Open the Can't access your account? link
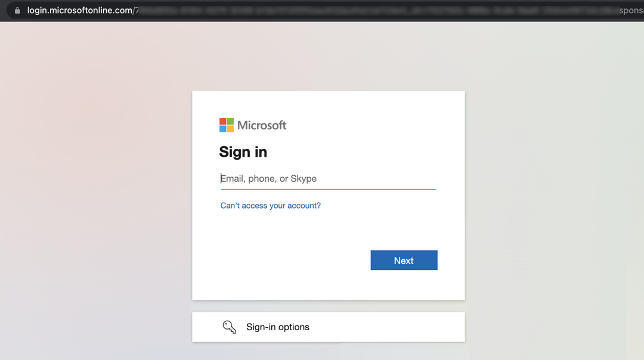Image resolution: width=644 pixels, height=360 pixels. click(x=270, y=205)
